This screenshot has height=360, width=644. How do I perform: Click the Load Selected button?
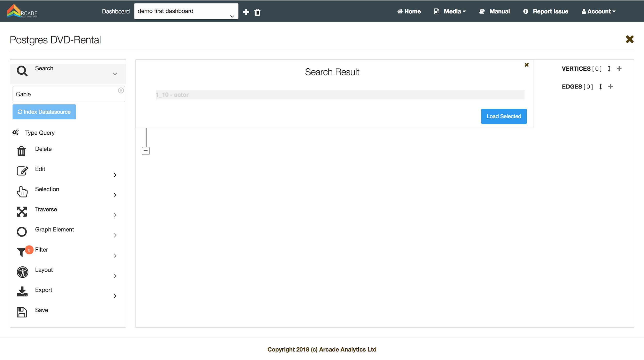click(504, 116)
